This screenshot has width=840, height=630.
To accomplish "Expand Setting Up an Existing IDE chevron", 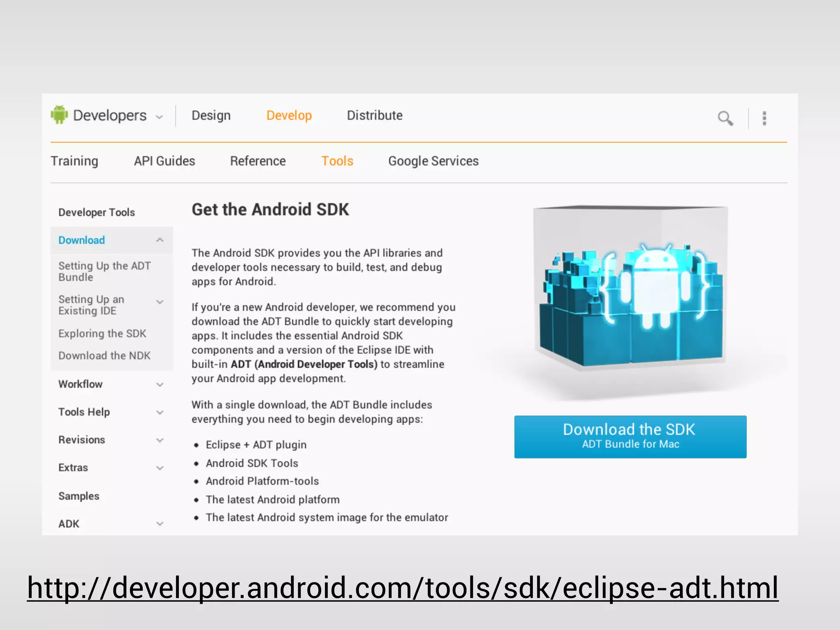I will click(x=160, y=302).
